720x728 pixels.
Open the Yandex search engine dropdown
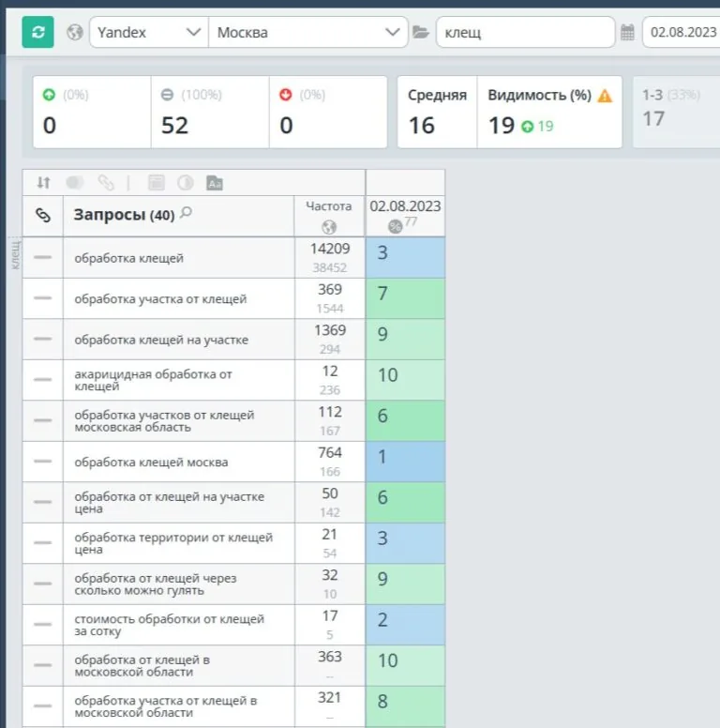click(x=149, y=32)
